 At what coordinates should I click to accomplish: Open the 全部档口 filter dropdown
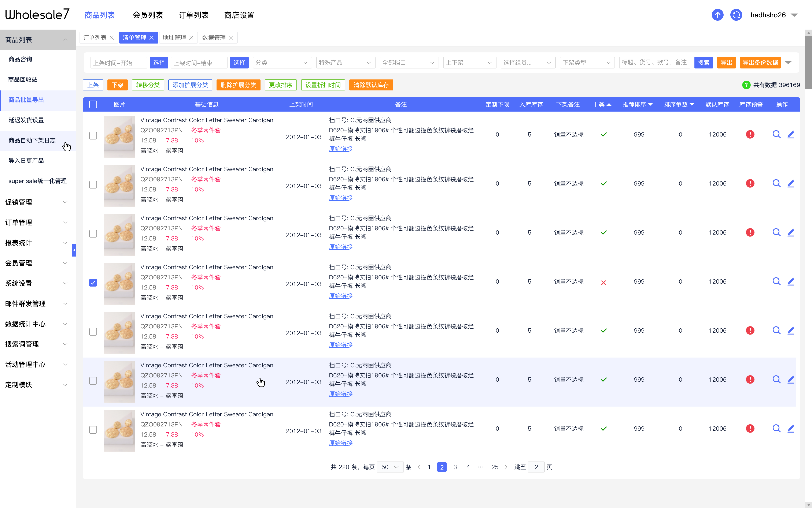pos(409,63)
